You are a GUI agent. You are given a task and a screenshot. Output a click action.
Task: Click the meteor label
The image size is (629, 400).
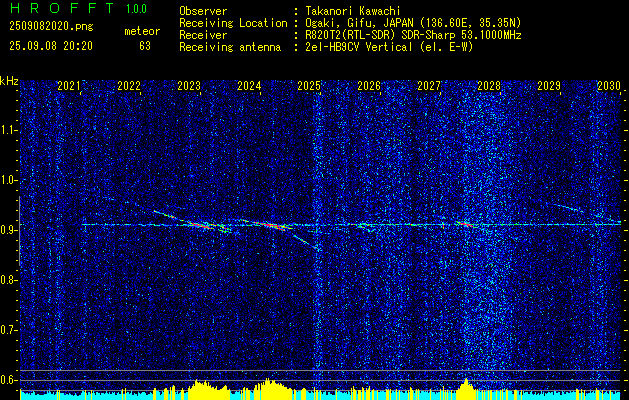(142, 31)
